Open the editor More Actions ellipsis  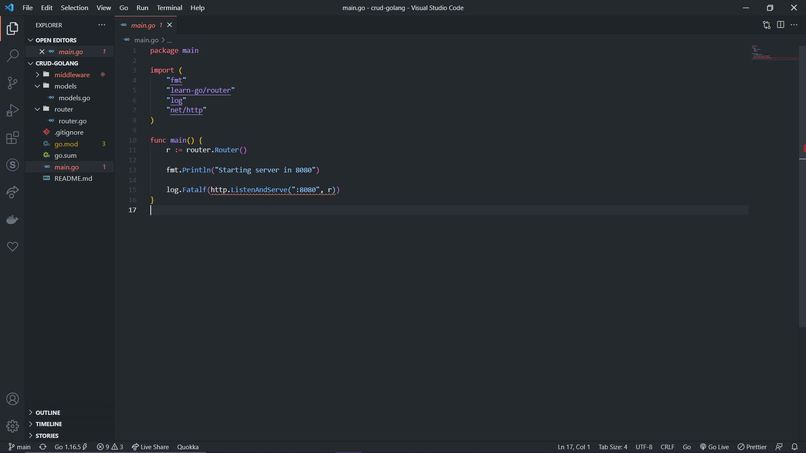(x=794, y=25)
